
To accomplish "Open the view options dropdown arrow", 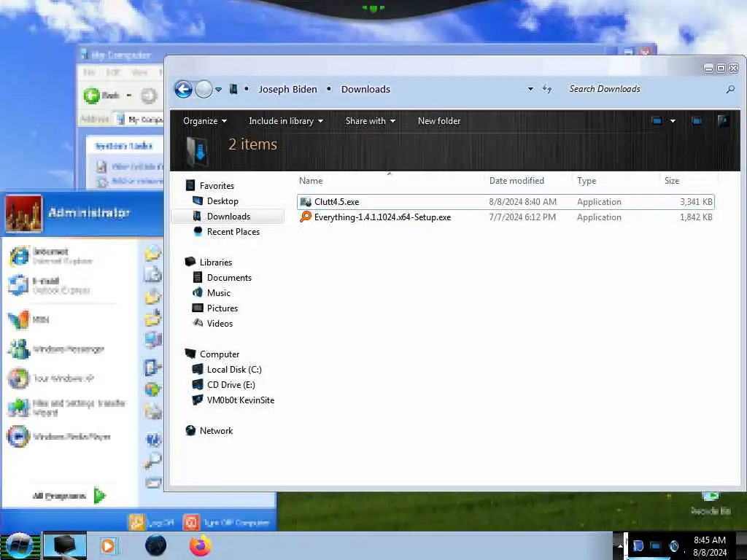I will click(673, 121).
